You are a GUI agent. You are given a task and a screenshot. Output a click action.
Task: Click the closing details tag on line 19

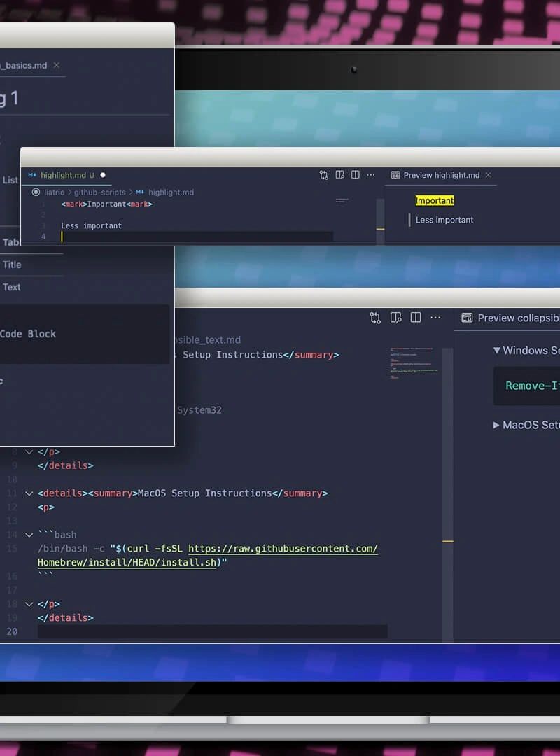(66, 617)
